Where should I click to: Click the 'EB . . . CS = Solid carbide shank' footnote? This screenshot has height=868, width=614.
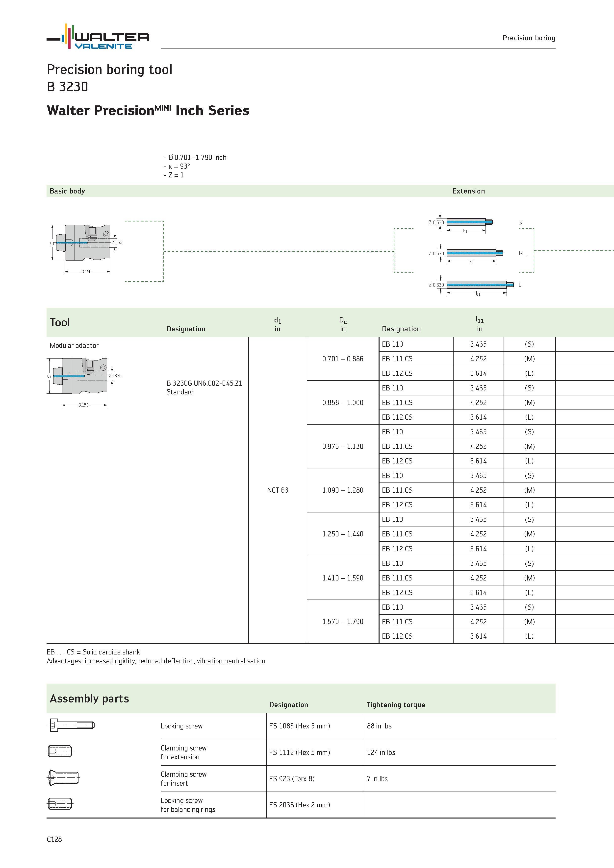pos(93,652)
